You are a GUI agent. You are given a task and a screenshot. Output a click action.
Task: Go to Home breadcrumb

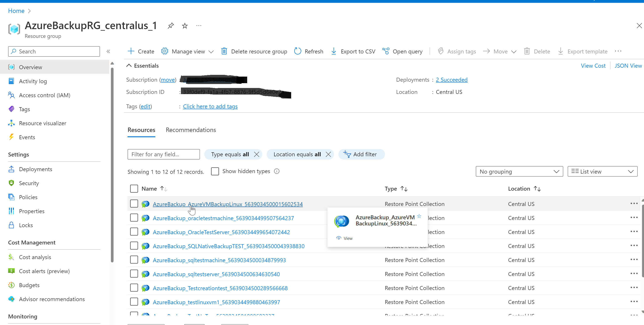(16, 11)
